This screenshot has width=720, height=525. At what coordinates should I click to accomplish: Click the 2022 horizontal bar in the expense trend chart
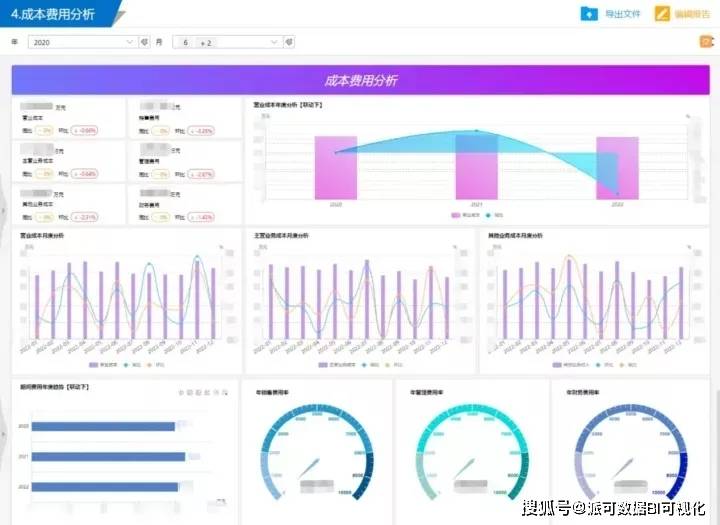(x=105, y=487)
